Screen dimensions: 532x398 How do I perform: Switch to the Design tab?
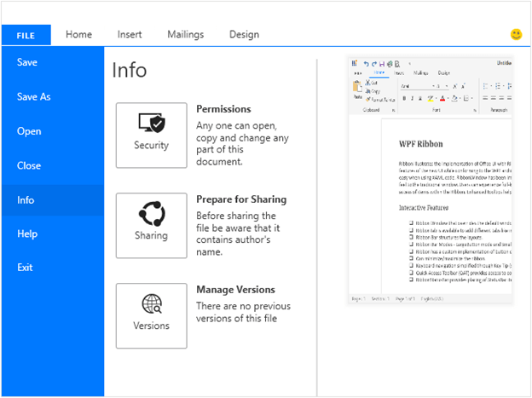click(244, 35)
